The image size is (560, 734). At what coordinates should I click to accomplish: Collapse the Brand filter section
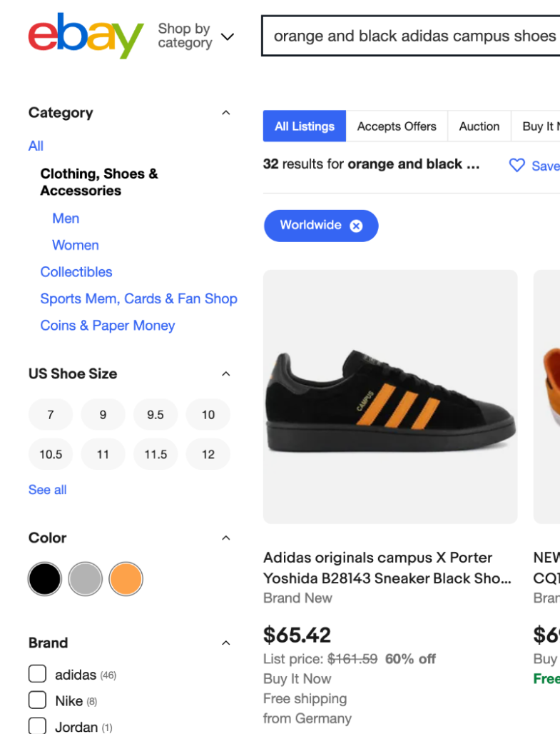click(226, 643)
